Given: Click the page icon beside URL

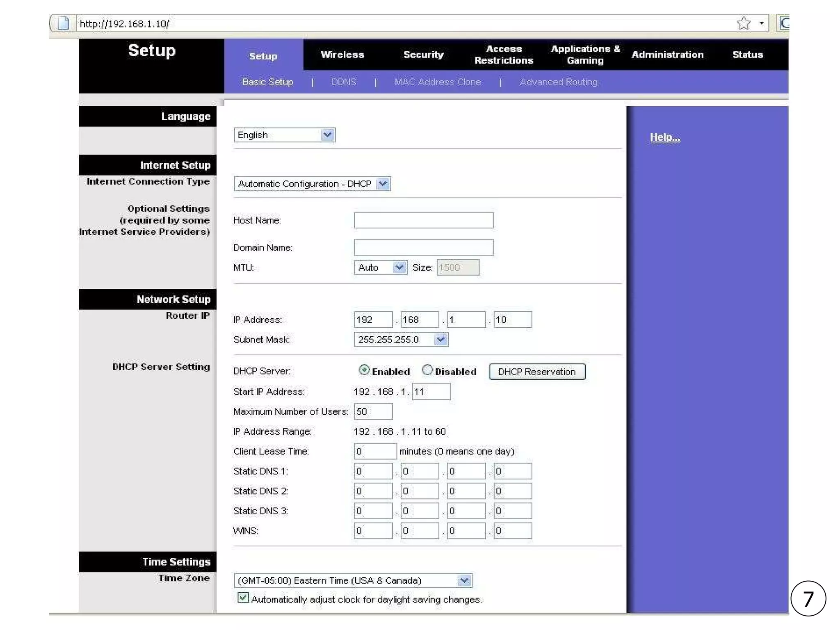Looking at the screenshot, I should click(63, 23).
